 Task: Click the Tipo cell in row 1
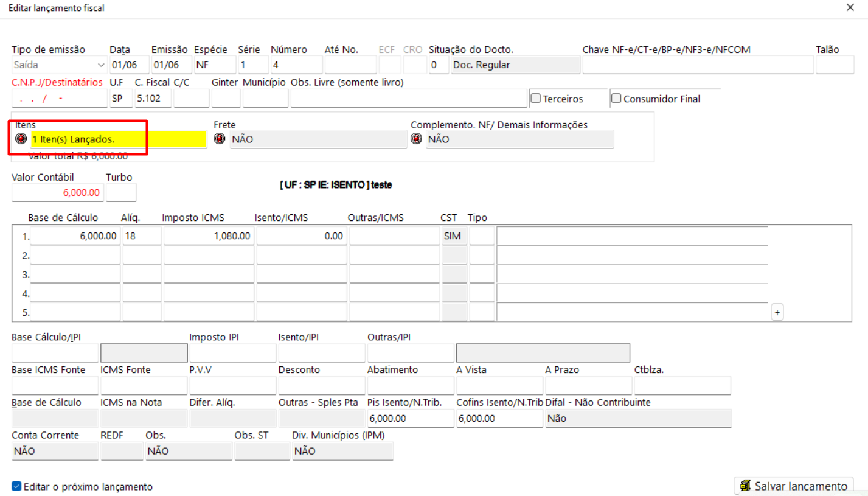click(482, 236)
